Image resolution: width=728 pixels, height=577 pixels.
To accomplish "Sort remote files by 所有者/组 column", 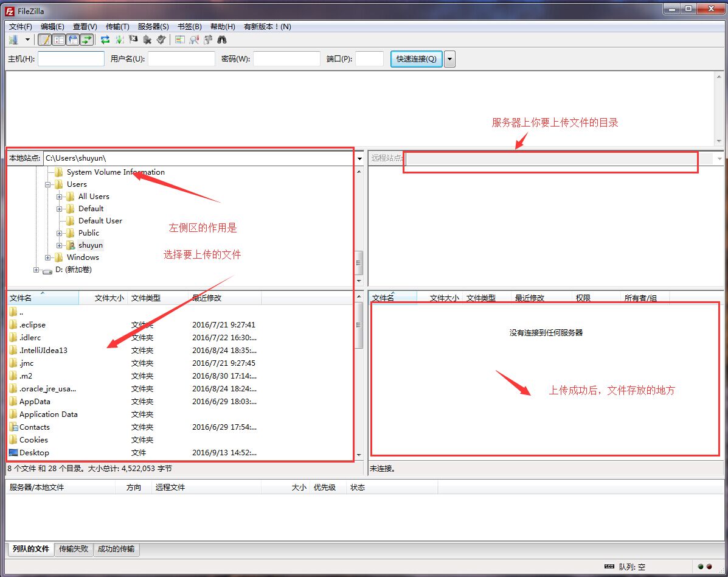I will pos(645,298).
